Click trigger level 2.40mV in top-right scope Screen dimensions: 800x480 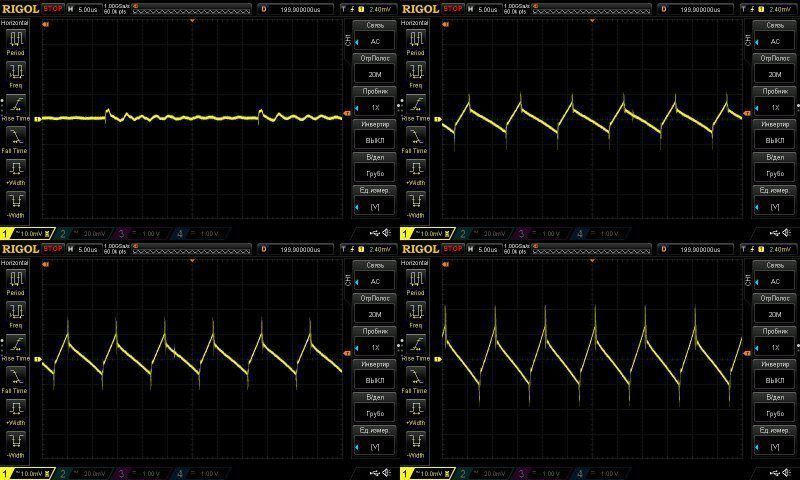tap(769, 9)
